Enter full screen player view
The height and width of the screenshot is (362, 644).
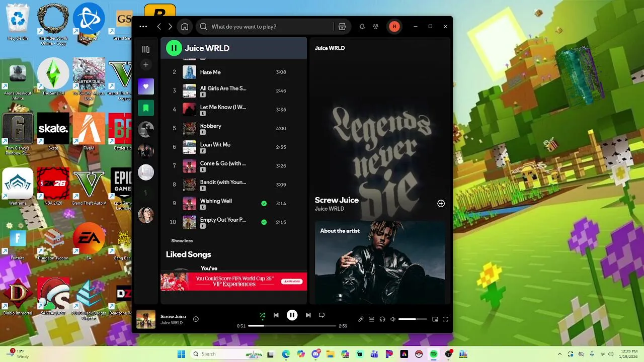pyautogui.click(x=445, y=319)
